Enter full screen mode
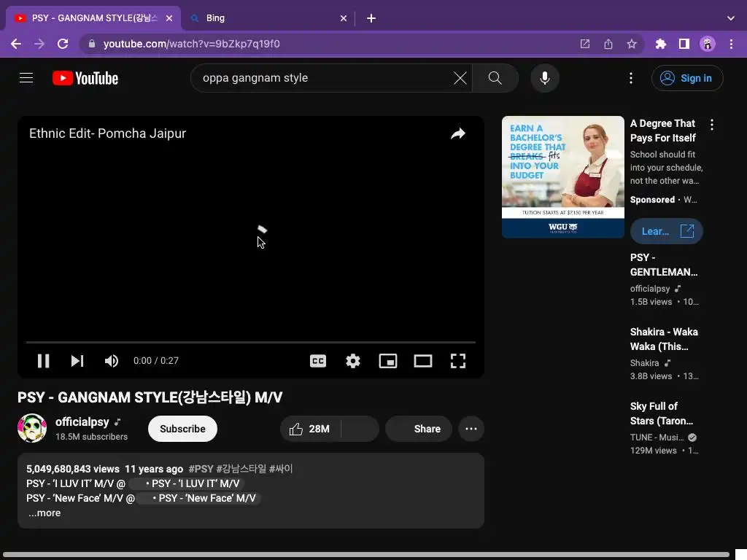 click(458, 361)
